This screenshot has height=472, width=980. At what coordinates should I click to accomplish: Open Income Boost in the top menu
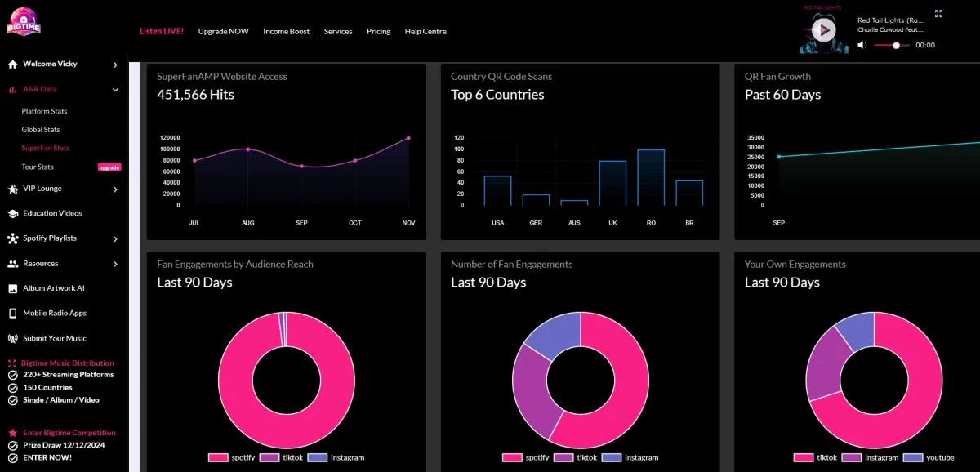(287, 31)
